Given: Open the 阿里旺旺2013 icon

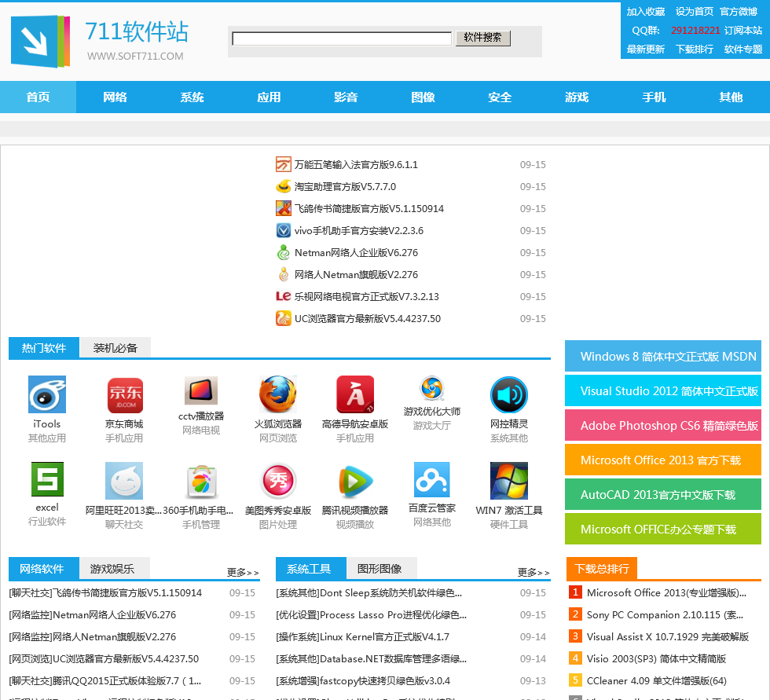Looking at the screenshot, I should 124,481.
